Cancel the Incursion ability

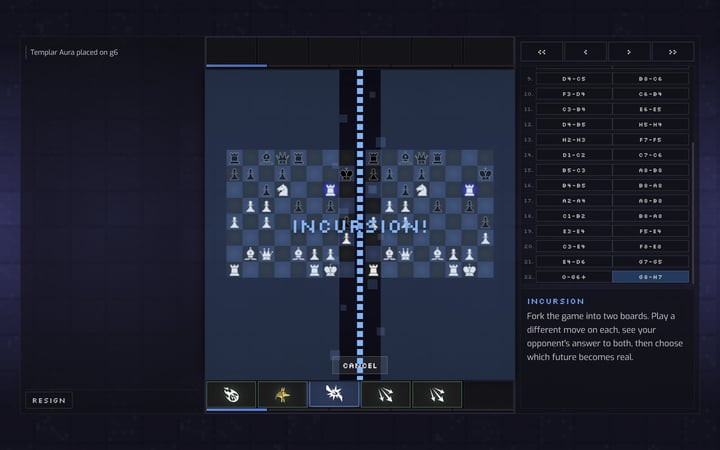(x=360, y=366)
